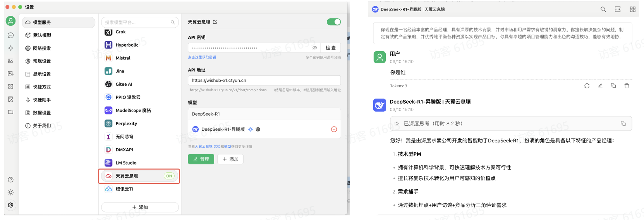Click the settings gear at sidebar bottom
The image size is (644, 220).
pos(11,205)
